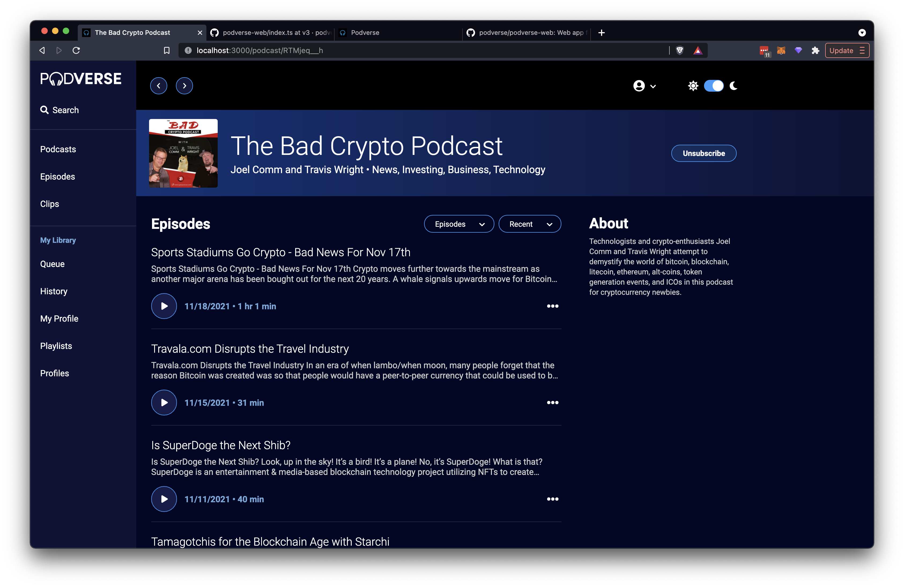Open the Episodes filter dropdown
Image resolution: width=904 pixels, height=588 pixels.
459,224
